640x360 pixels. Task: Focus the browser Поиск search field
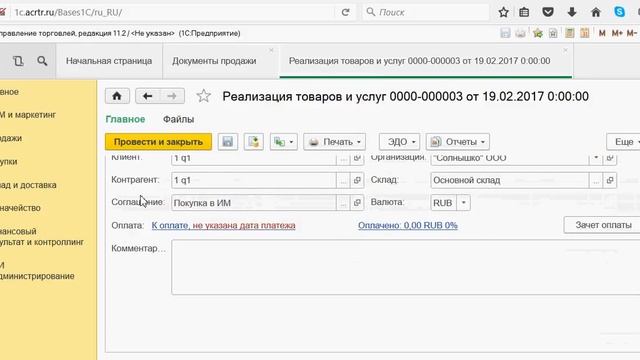(426, 12)
